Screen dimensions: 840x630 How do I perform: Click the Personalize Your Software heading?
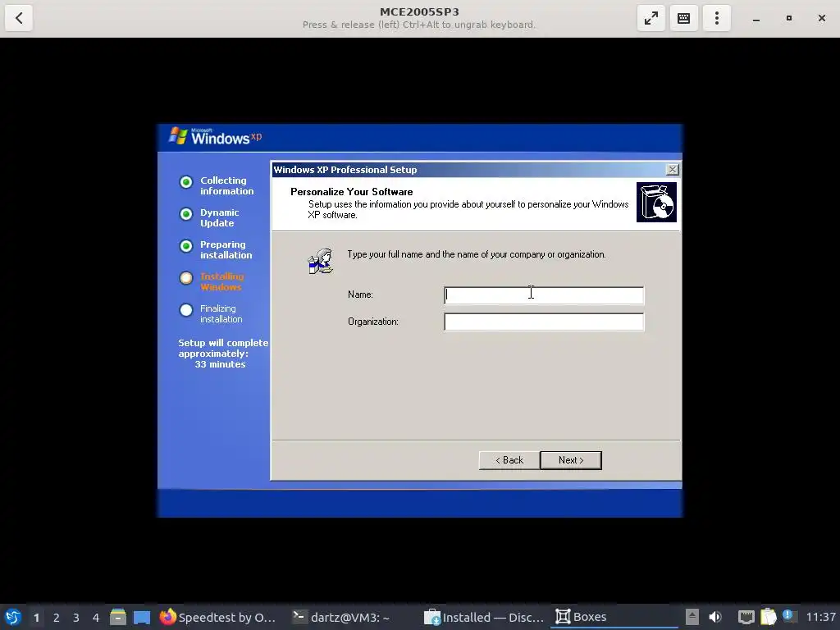(x=351, y=192)
